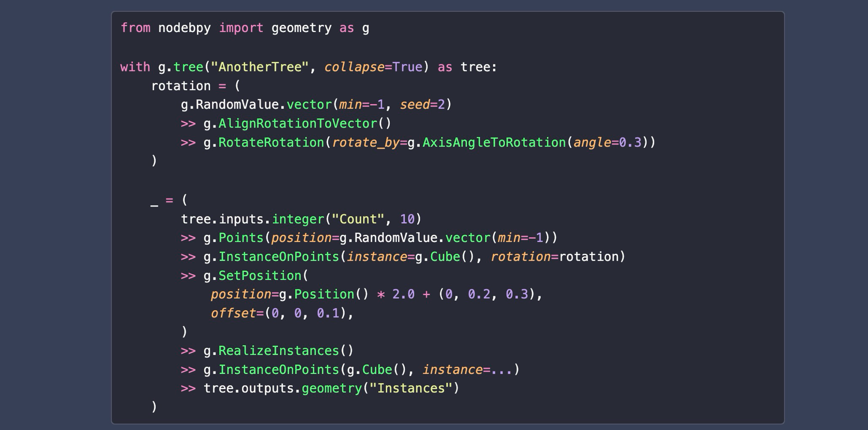Click "InstanceOnPoints" on the line with rotation=rotation
This screenshot has width=868, height=430.
click(x=279, y=257)
